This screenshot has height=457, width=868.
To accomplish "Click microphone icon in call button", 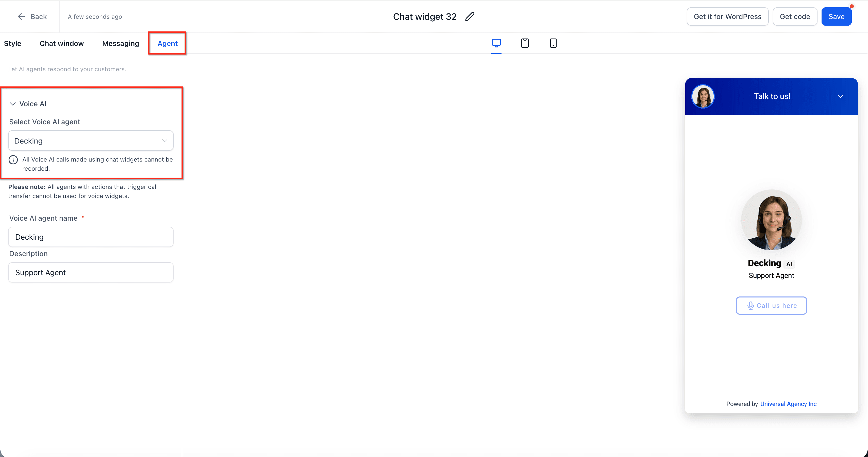I will 751,305.
